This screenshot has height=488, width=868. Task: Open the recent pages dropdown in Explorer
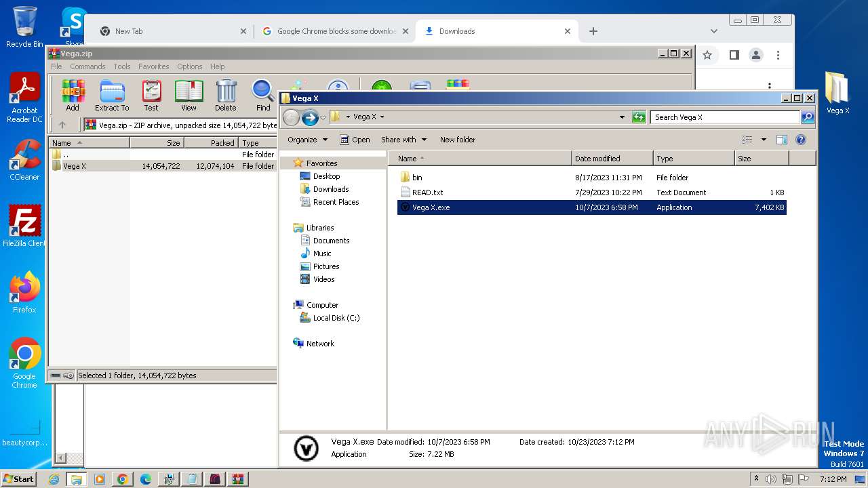(323, 117)
